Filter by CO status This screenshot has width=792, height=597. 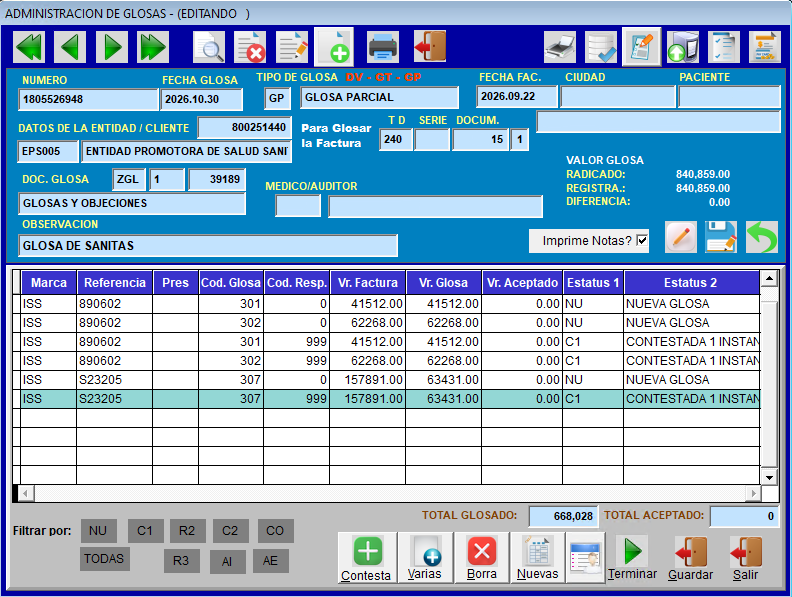pos(275,531)
